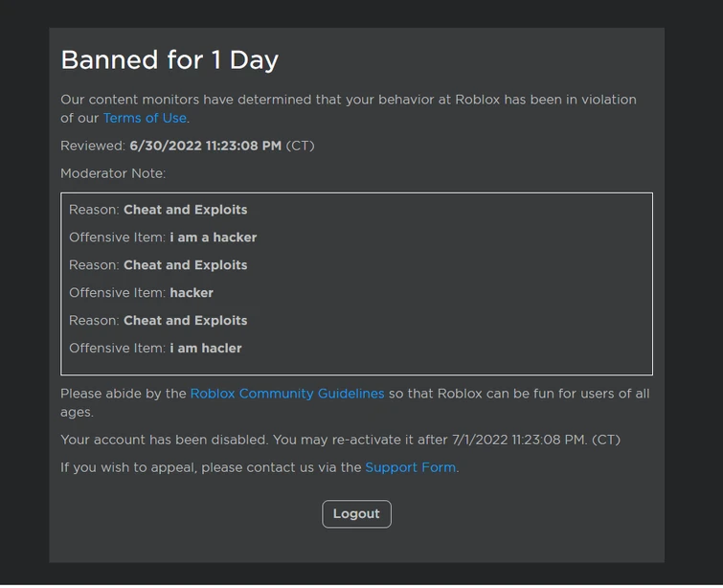Click the offensive item "i am hacler"
This screenshot has width=723, height=588.
pyautogui.click(x=205, y=349)
